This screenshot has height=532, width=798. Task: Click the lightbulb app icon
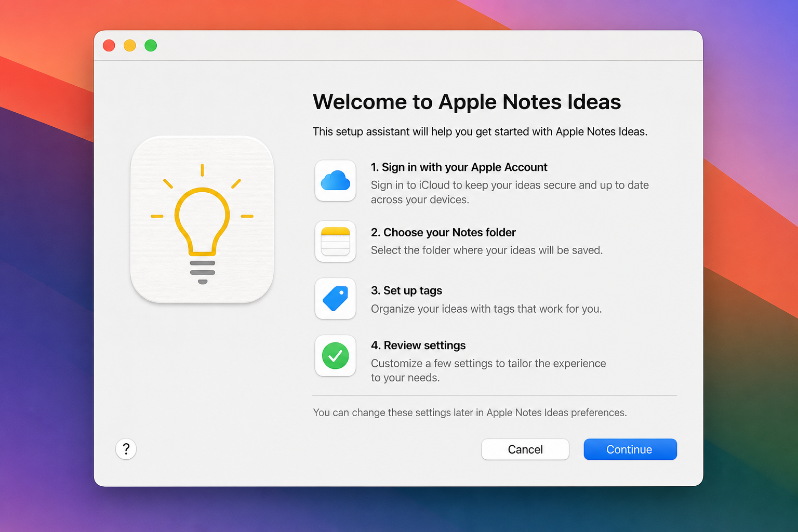pos(202,220)
